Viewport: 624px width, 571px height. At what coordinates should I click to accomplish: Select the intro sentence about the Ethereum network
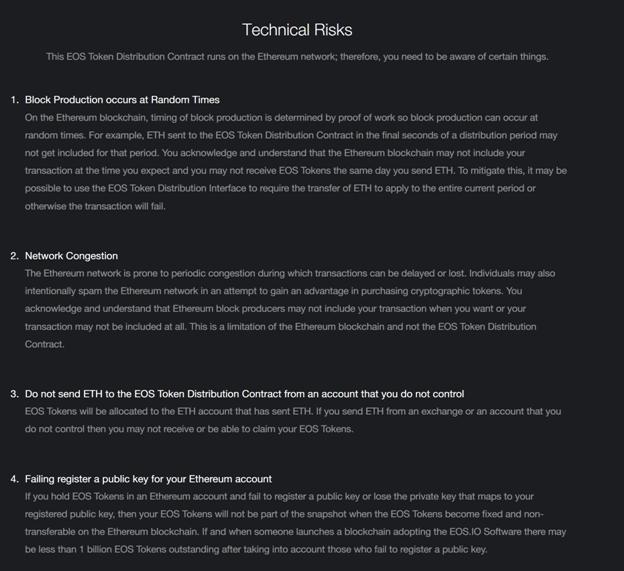point(297,57)
